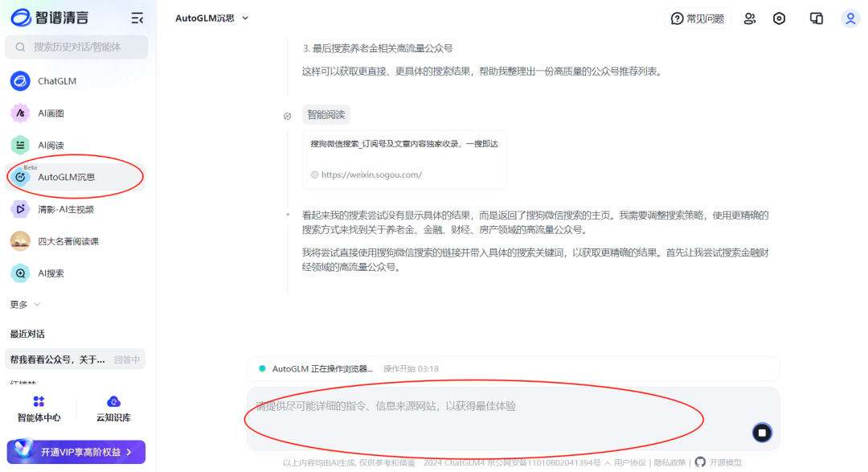Click the AutoGLM 正在操作浏览器 status bar
The width and height of the screenshot is (868, 472).
coord(513,368)
